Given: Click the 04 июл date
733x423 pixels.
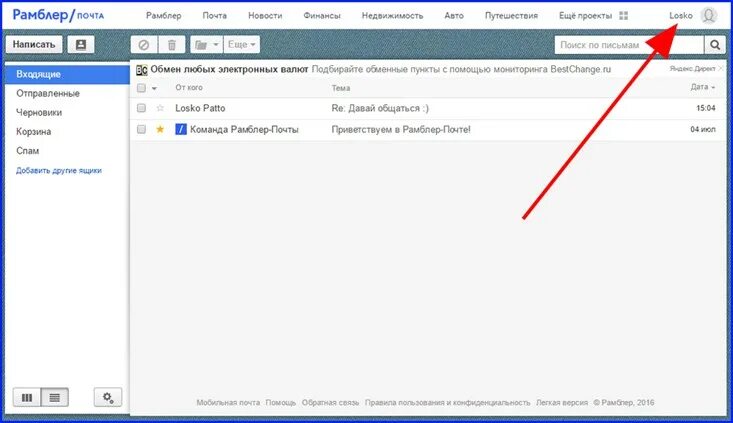Looking at the screenshot, I should [x=703, y=129].
